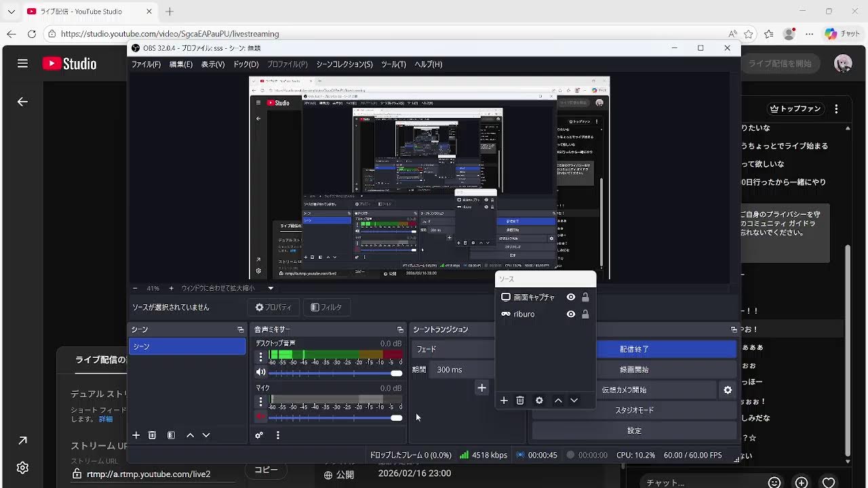Viewport: 868px width, 488px height.
Task: Open the フィルタ button in the source toolbar
Action: pos(326,307)
